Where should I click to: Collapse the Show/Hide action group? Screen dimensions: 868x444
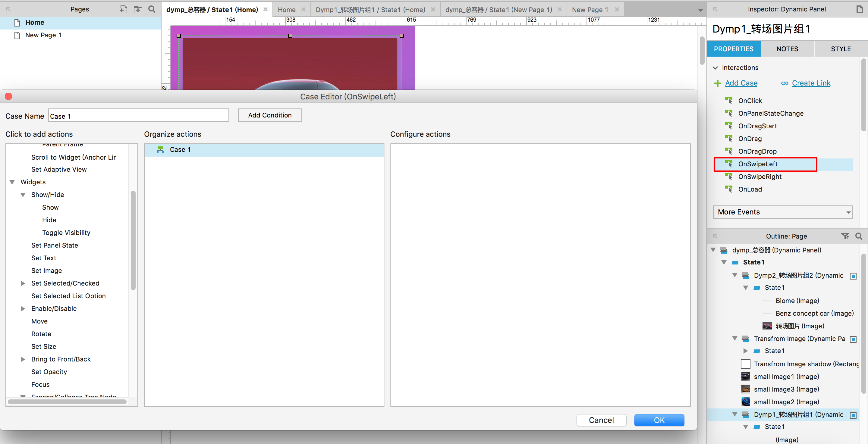click(x=23, y=195)
